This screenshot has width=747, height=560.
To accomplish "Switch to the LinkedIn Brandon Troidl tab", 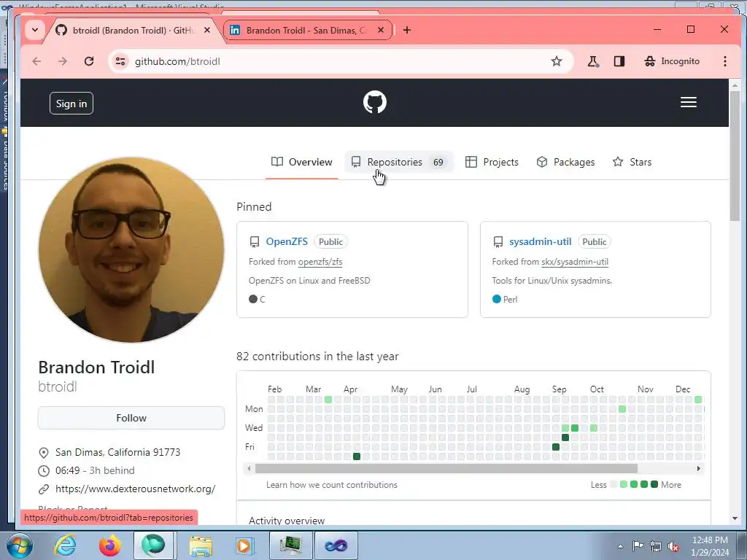I will point(307,30).
